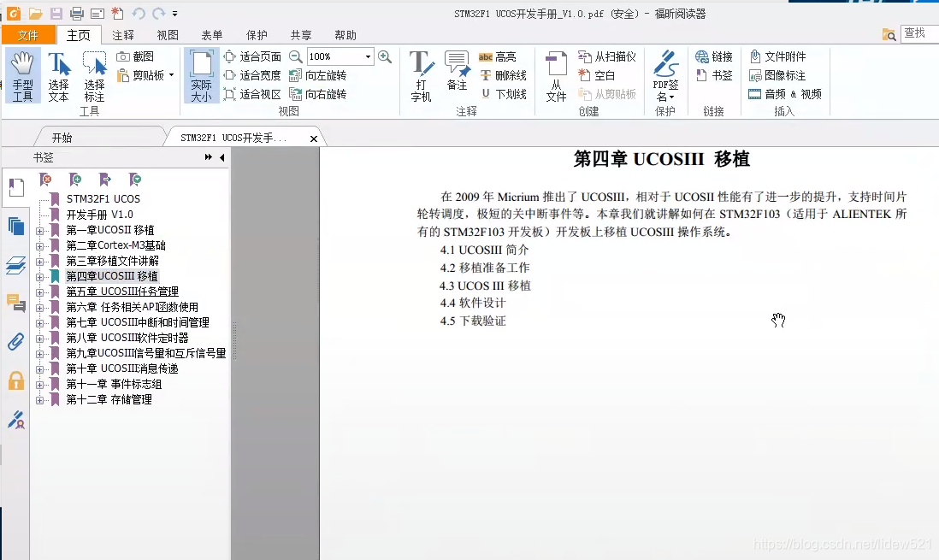This screenshot has width=939, height=560.
Task: Open the 第十章 UCOSIII消息传递 bookmark
Action: click(122, 368)
